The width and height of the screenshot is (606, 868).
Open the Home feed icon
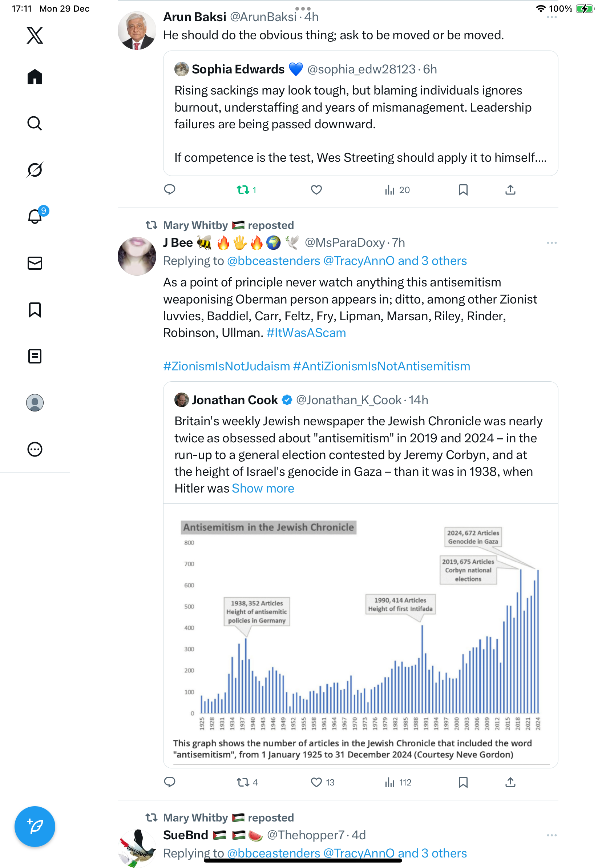(x=35, y=77)
